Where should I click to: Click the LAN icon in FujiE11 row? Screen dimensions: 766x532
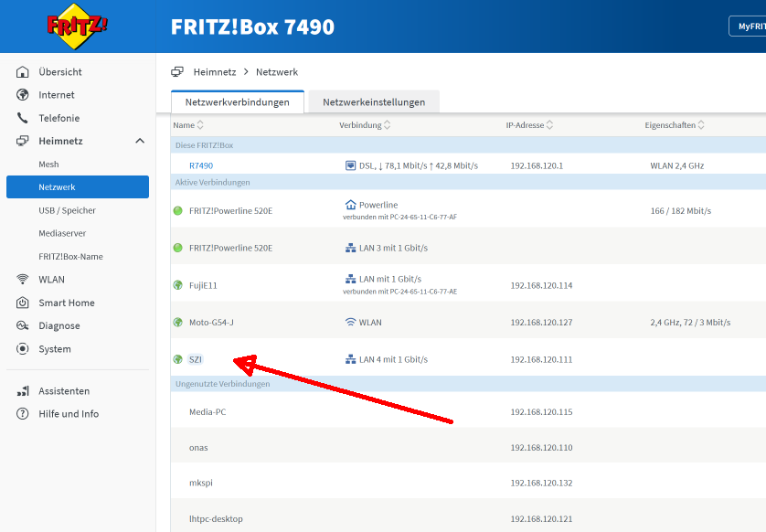pos(350,279)
